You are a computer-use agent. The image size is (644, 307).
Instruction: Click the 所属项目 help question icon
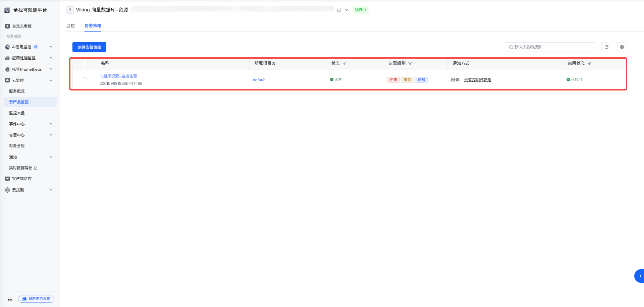click(x=273, y=63)
